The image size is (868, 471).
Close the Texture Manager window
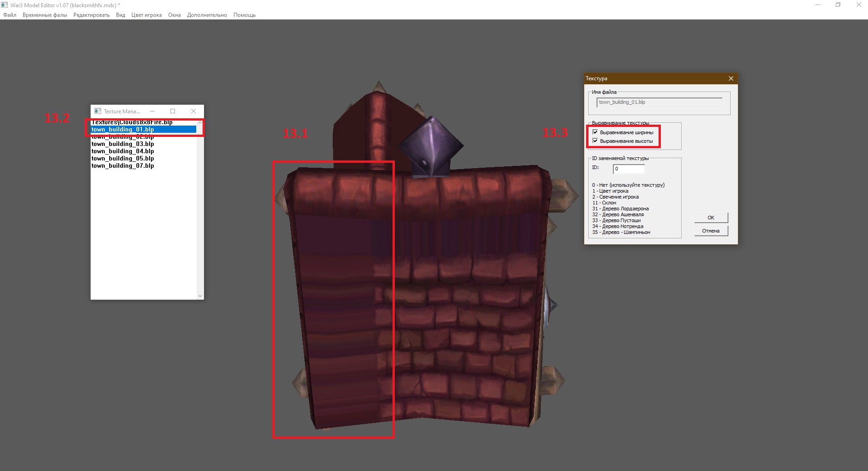pyautogui.click(x=194, y=111)
